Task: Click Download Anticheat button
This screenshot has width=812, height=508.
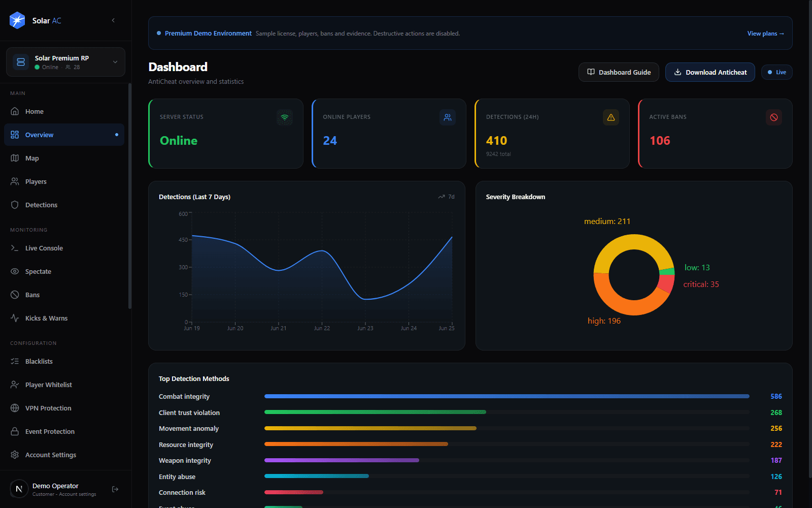Action: [710, 72]
